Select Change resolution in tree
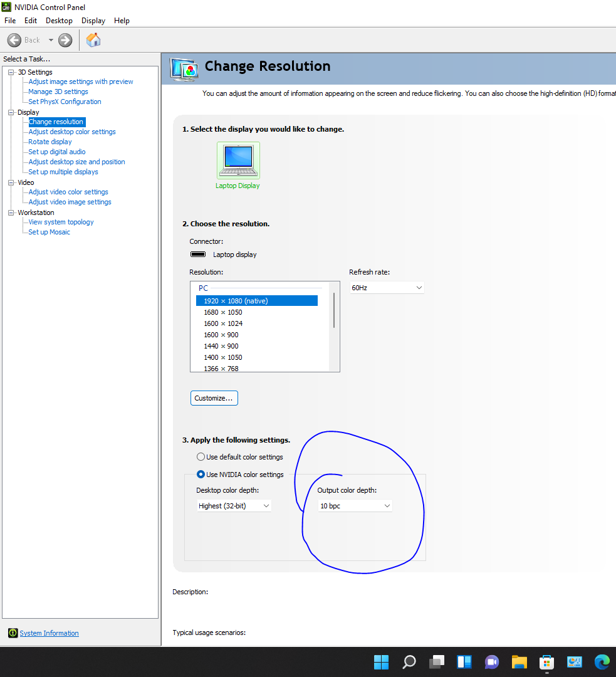The image size is (616, 677). pos(56,122)
